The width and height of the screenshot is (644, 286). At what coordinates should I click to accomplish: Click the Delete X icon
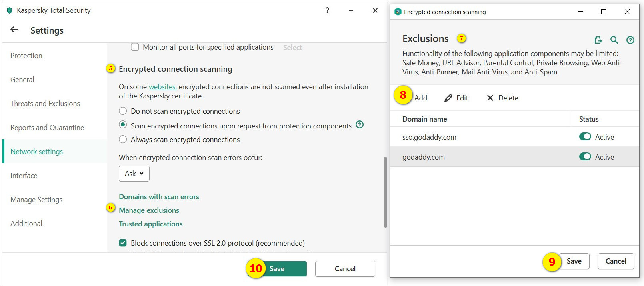tap(490, 98)
